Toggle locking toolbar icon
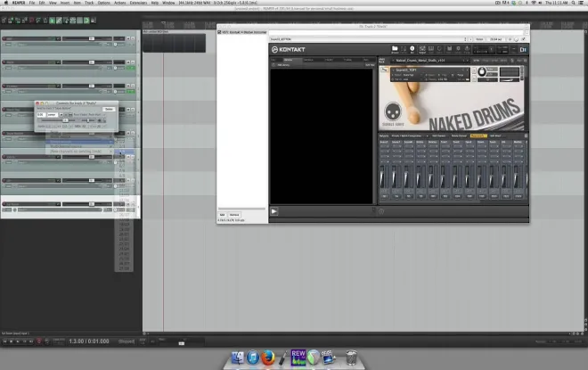 [x=94, y=21]
